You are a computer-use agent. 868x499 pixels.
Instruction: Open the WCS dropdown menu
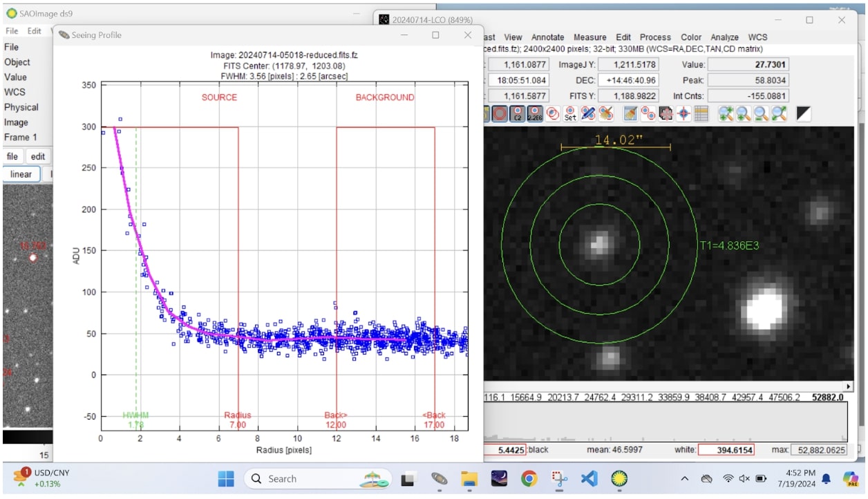[x=757, y=37]
